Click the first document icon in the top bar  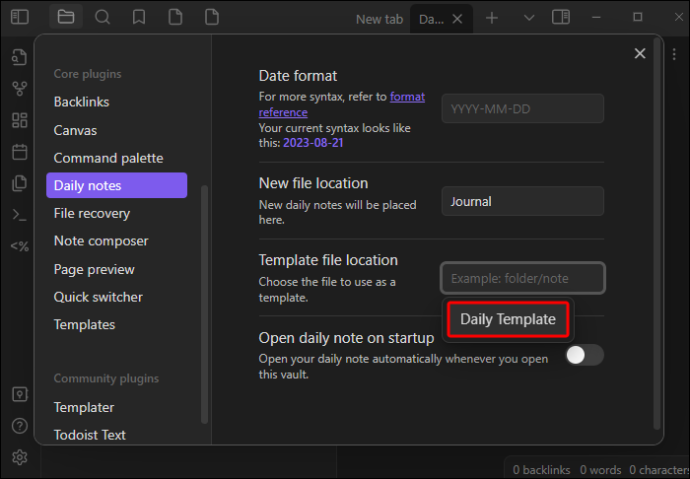[x=176, y=17]
